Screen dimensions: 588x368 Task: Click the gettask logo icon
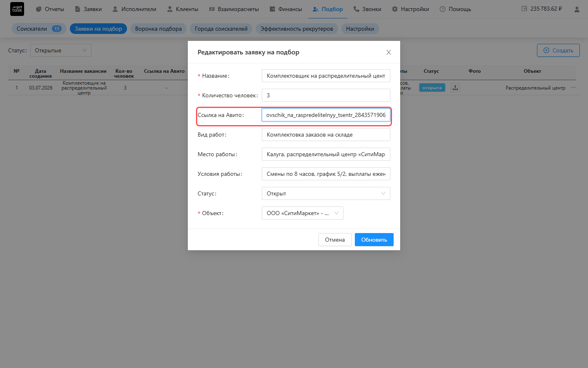tap(17, 9)
